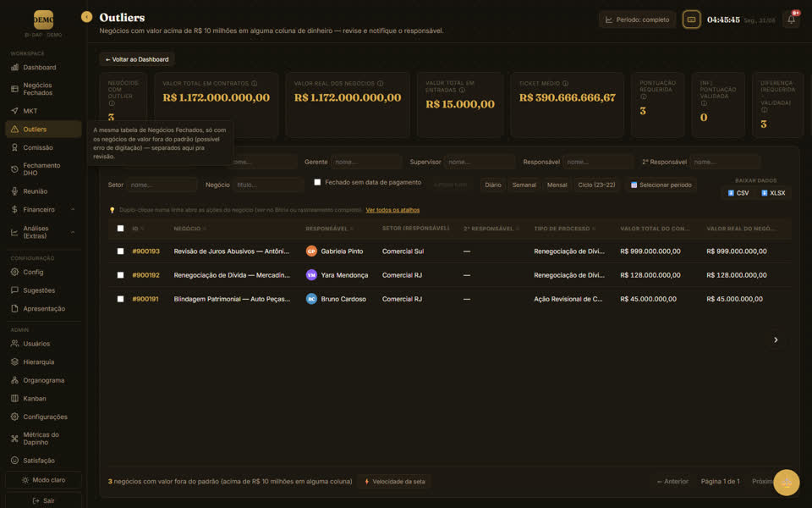The width and height of the screenshot is (812, 508).
Task: Check the box for deal #900191
Action: click(121, 299)
